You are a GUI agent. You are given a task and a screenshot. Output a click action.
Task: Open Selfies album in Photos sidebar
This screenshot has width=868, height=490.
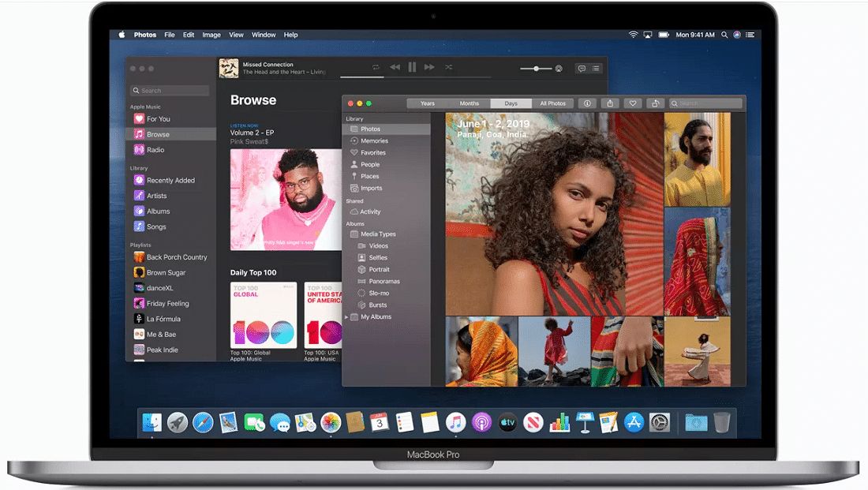coord(387,257)
